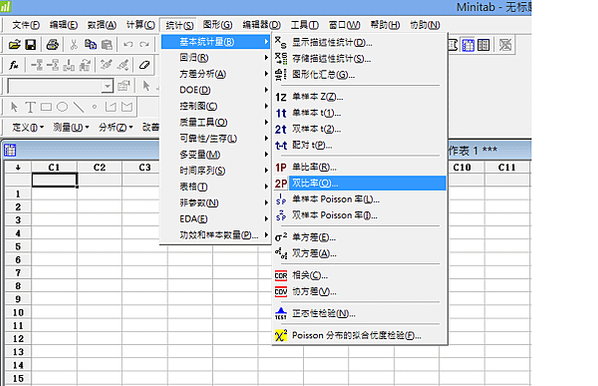Click the eraser icon in toolbar

[x=144, y=65]
